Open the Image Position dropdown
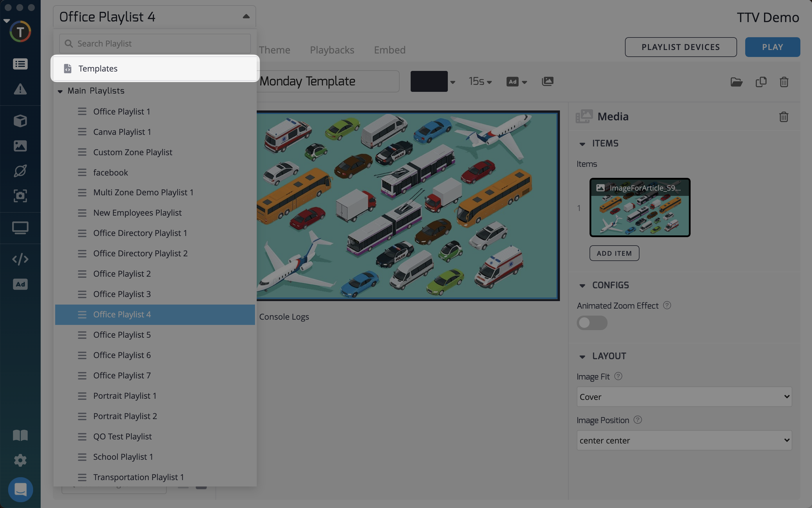812x508 pixels. [684, 440]
